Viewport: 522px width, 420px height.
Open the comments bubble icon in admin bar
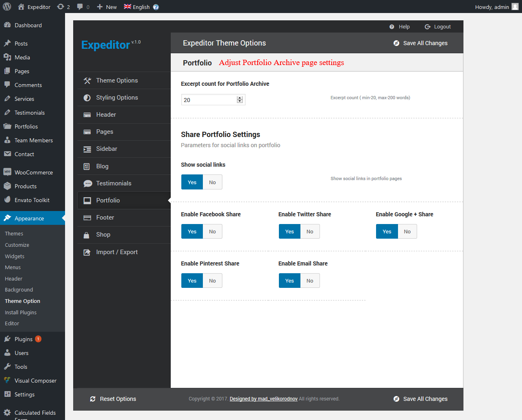pos(80,7)
